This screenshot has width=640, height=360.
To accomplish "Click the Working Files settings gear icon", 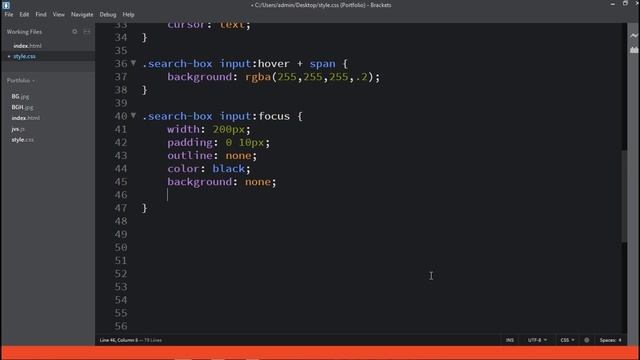I will point(75,31).
